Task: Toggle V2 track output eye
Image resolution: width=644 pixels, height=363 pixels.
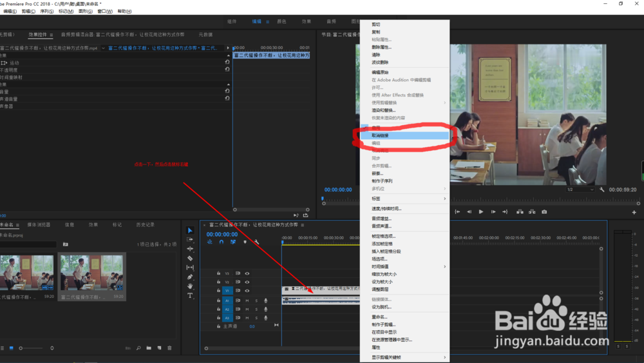Action: pos(247,282)
